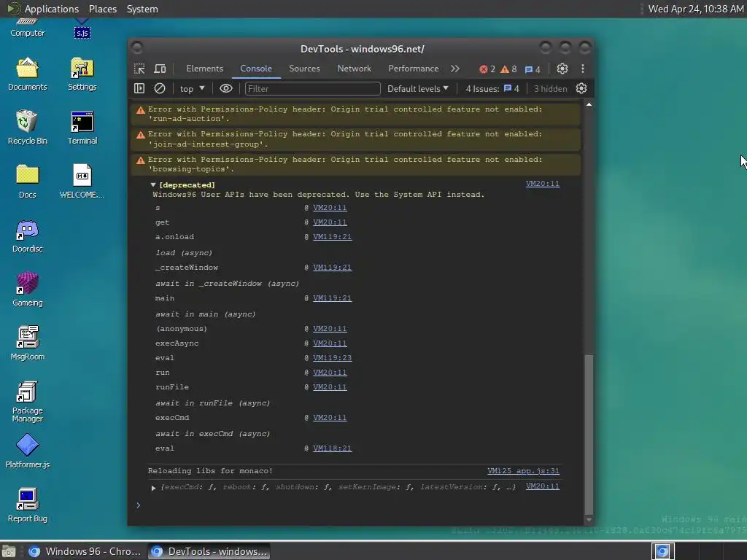Viewport: 747px width, 560px height.
Task: Open VM119:21 link in a.onload row
Action: pyautogui.click(x=332, y=237)
